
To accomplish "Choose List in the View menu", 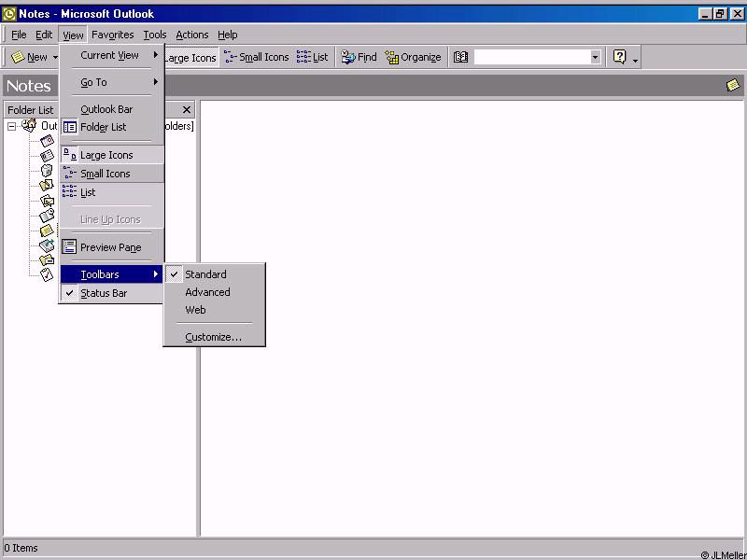I will point(112,192).
